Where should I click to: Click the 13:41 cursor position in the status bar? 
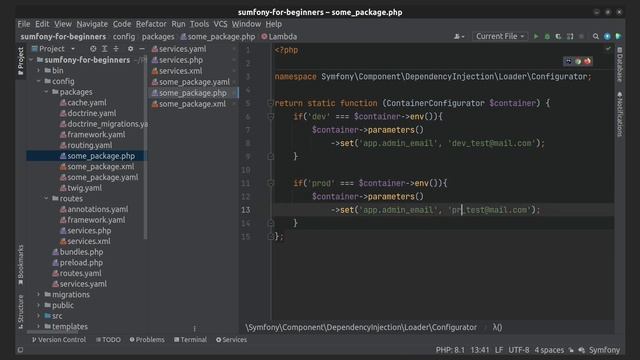[480, 350]
